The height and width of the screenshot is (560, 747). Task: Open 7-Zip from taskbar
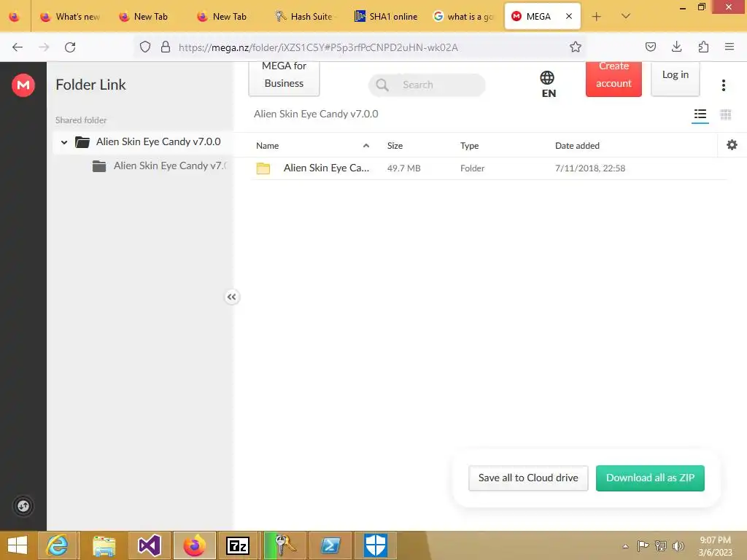pyautogui.click(x=238, y=545)
